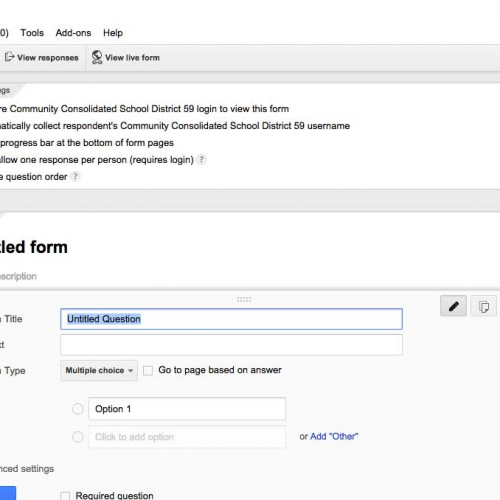This screenshot has width=500, height=500.
Task: Open the Multiple choice type dropdown
Action: (x=99, y=370)
